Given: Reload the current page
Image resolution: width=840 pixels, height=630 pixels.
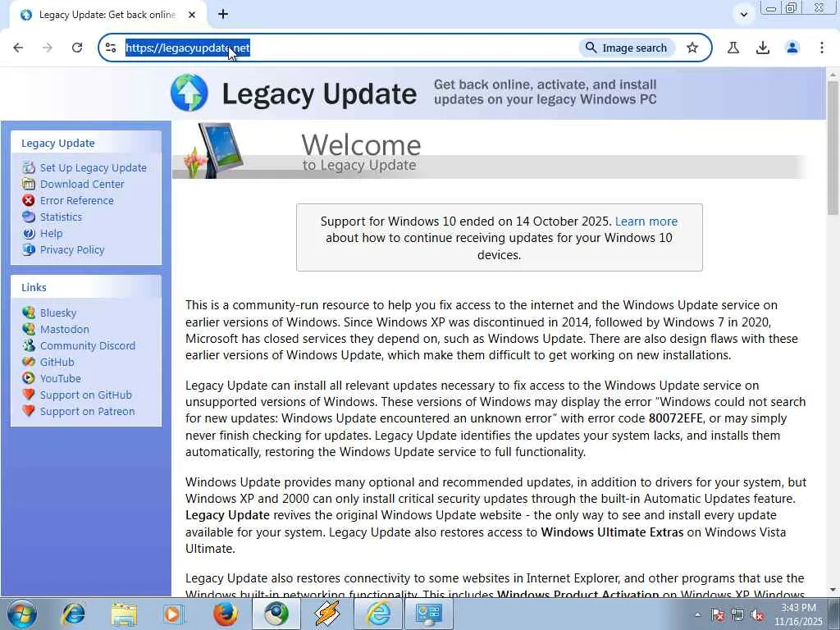Looking at the screenshot, I should coord(77,48).
